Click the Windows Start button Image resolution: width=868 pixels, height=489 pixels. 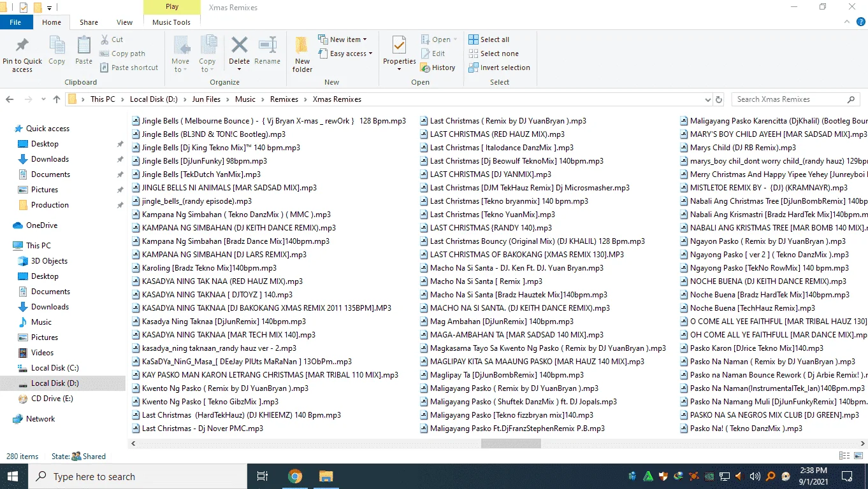pyautogui.click(x=14, y=476)
